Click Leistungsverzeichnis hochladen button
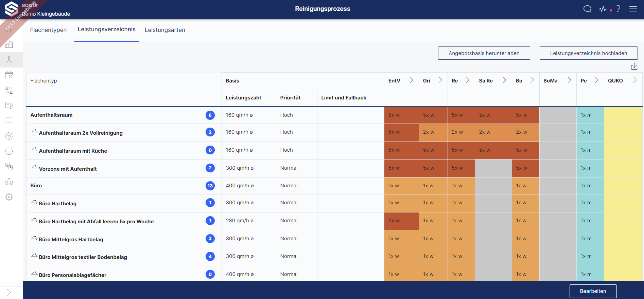 589,53
